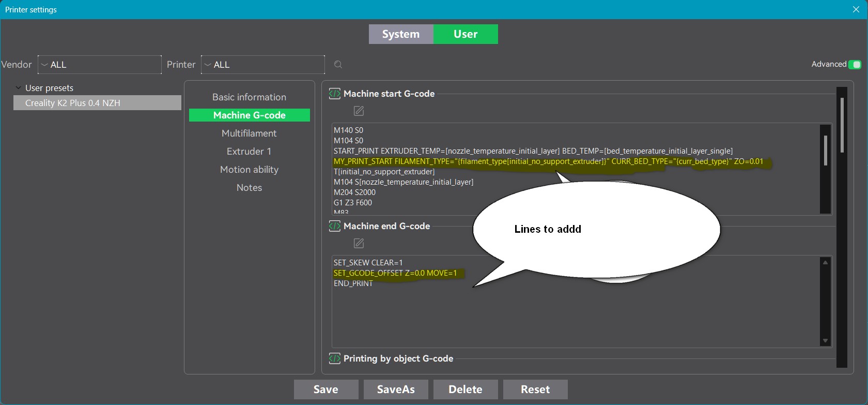Switch to the System tab
This screenshot has height=405, width=868.
tap(401, 34)
